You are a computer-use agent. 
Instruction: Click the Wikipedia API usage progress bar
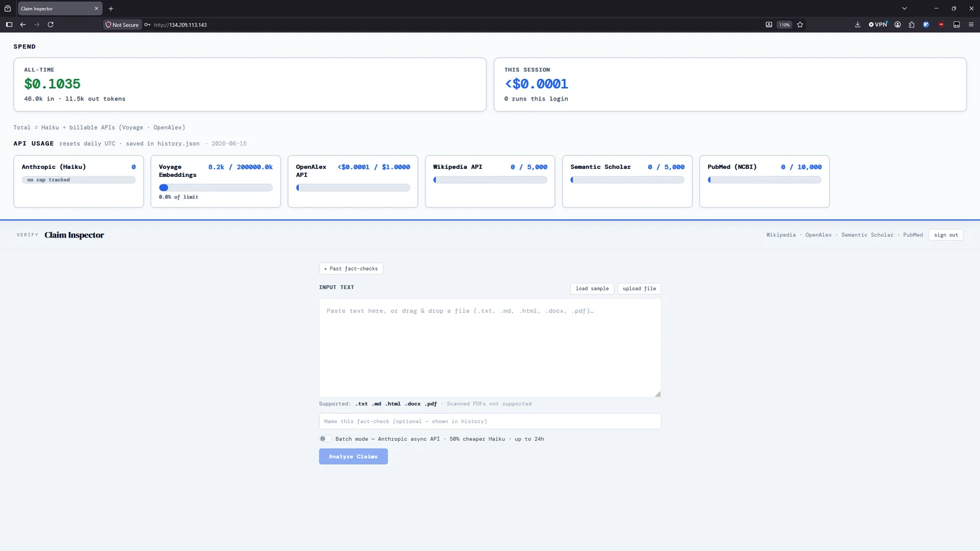[490, 180]
